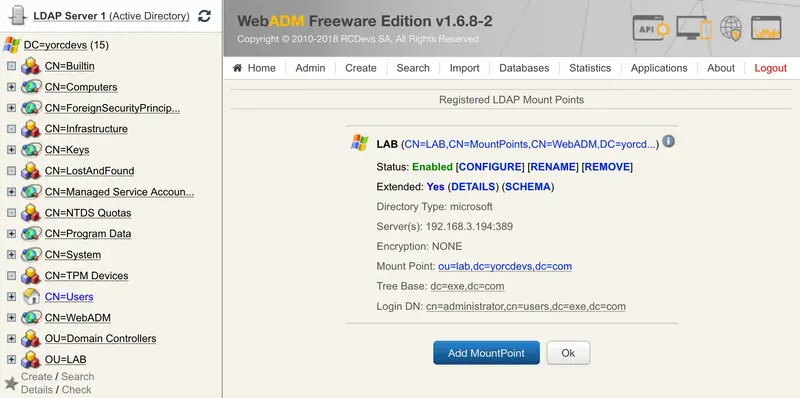Viewport: 800px width, 398px height.
Task: Click the globe icon beside CN=System
Action: (x=31, y=254)
